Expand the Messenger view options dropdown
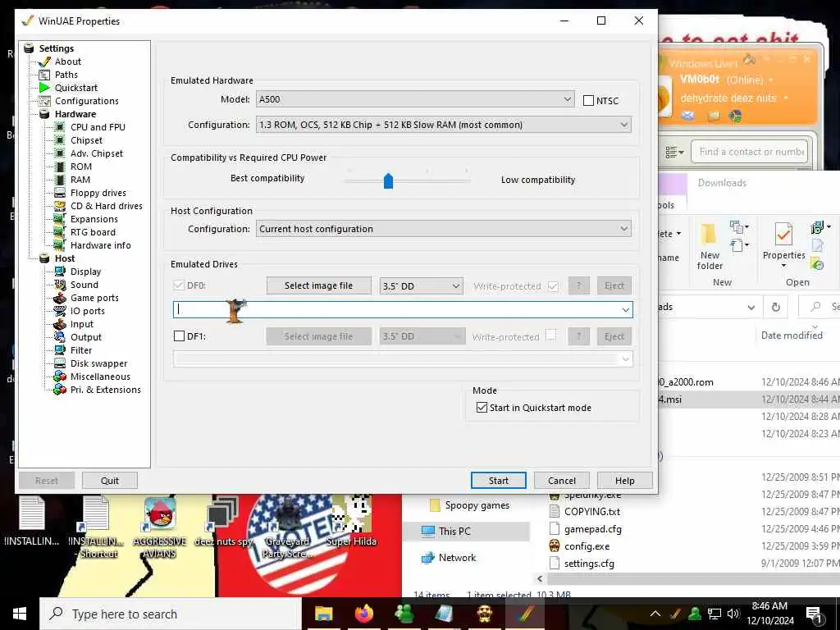 (x=674, y=153)
